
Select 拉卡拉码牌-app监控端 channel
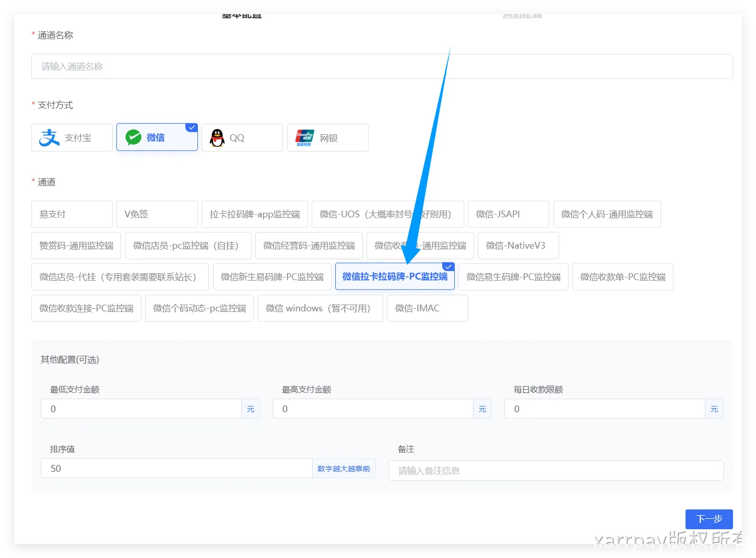click(255, 214)
